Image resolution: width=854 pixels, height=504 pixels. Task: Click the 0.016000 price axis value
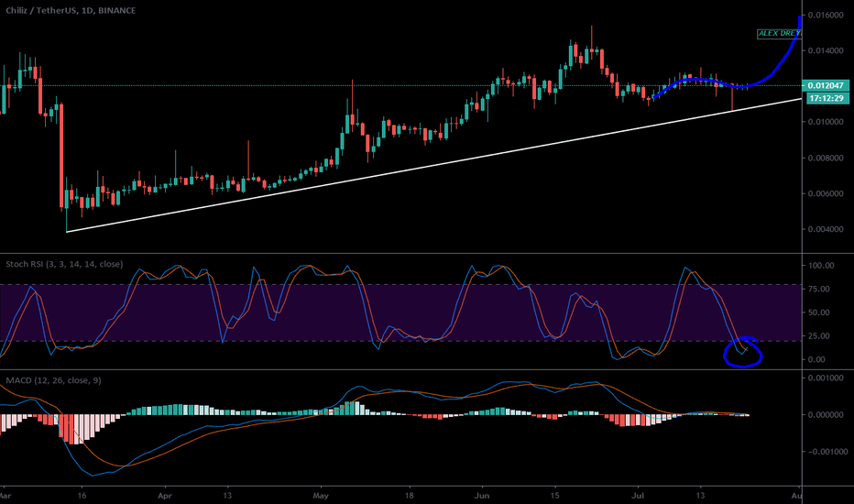826,15
